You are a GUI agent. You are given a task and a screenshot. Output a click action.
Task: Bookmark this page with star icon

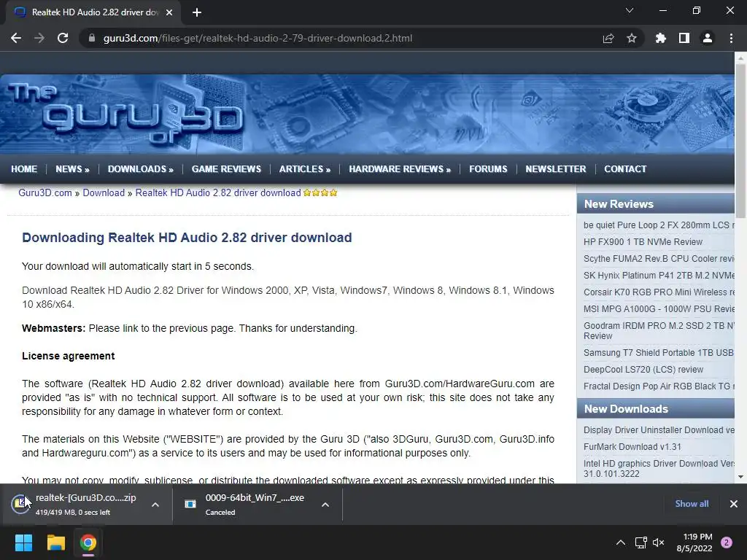click(632, 38)
